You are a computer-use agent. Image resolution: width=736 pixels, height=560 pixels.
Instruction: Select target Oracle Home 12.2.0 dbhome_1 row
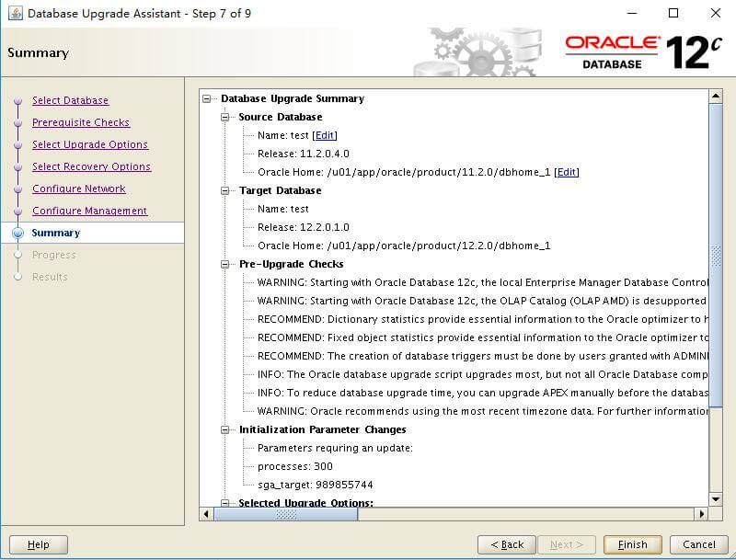(x=404, y=246)
